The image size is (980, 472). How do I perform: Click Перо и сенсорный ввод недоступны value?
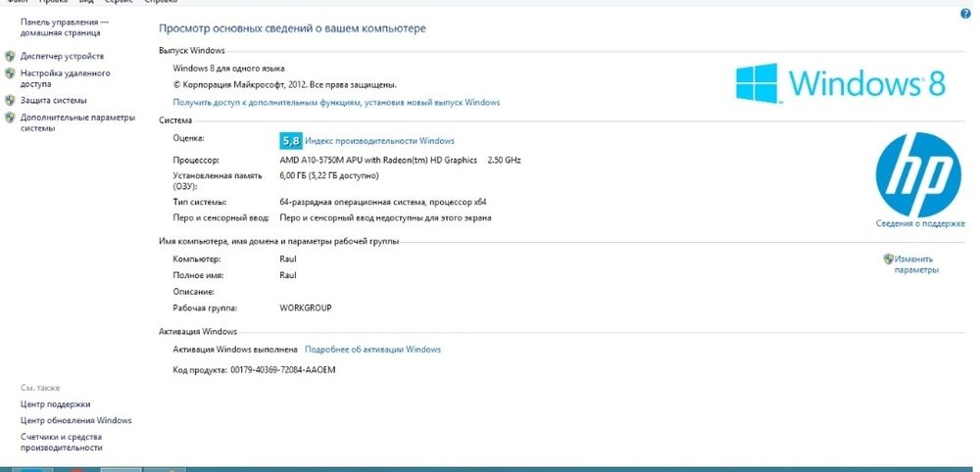click(385, 218)
